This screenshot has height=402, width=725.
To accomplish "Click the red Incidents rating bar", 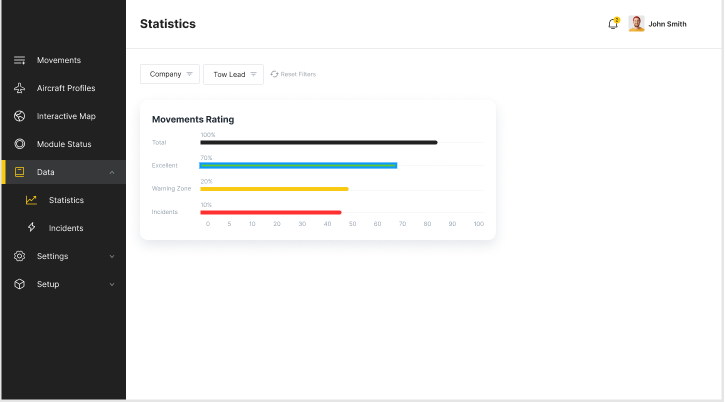I will pos(270,212).
